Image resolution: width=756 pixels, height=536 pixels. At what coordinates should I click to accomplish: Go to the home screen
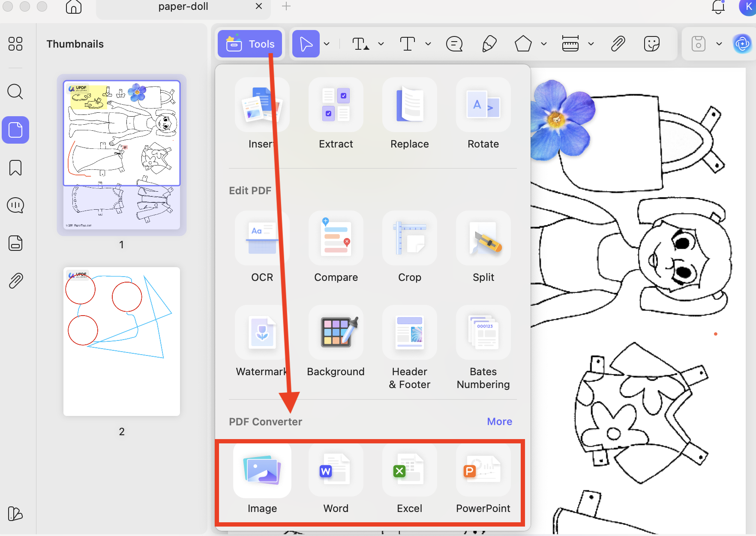(x=74, y=7)
